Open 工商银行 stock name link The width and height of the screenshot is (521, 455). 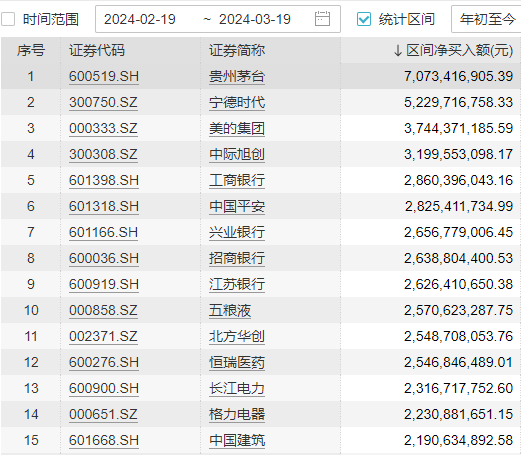click(237, 180)
